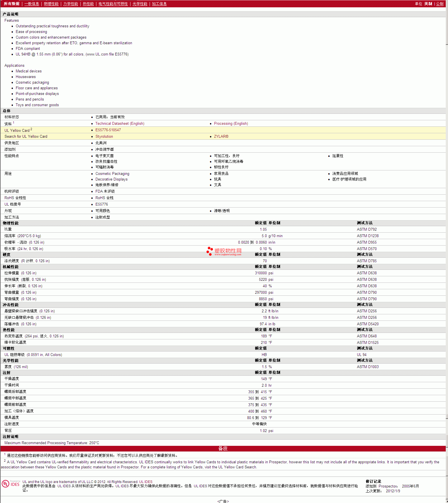Go to the 力学性能 tab
The image size is (448, 503).
71,4
